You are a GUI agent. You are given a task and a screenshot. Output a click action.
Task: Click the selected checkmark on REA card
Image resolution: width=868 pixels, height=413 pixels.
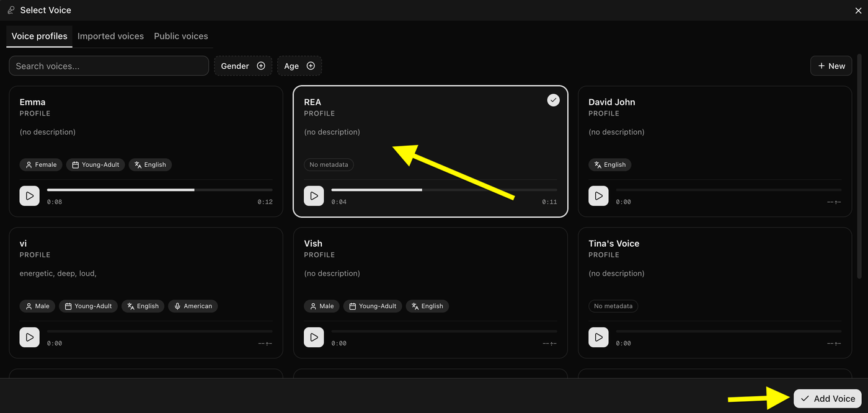tap(554, 100)
